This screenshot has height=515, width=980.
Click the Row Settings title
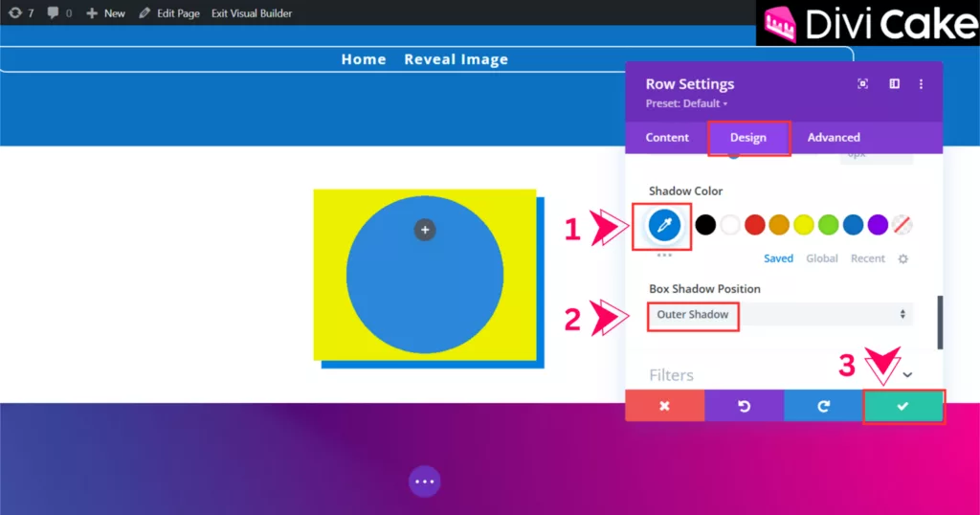coord(690,83)
